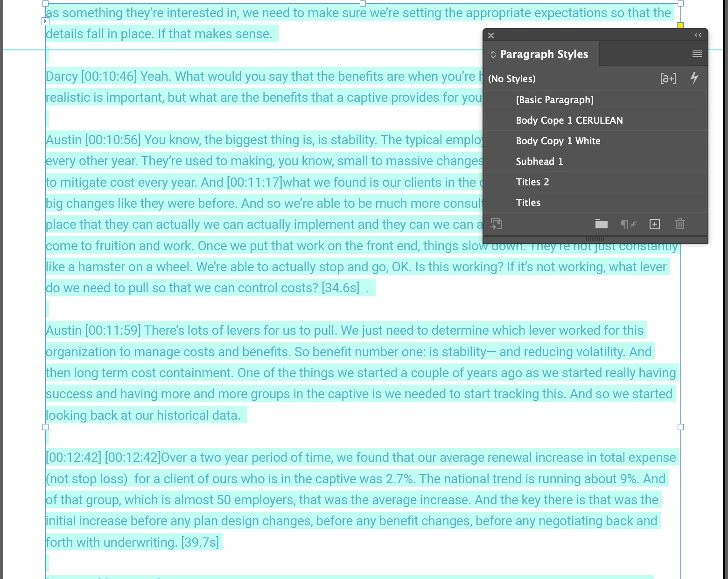The image size is (728, 579).
Task: Open Quick Apply lightning bolt
Action: point(694,78)
